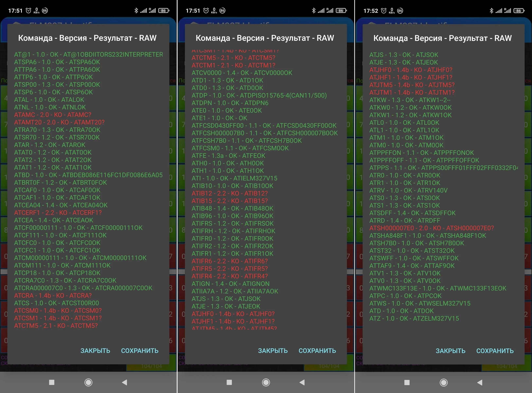Tap the recents square in the middle screenshot

229,382
